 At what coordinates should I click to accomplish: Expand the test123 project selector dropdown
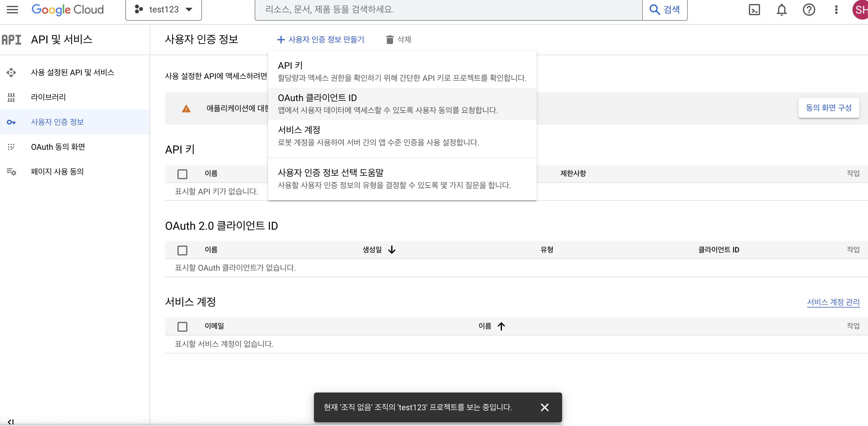(x=164, y=9)
